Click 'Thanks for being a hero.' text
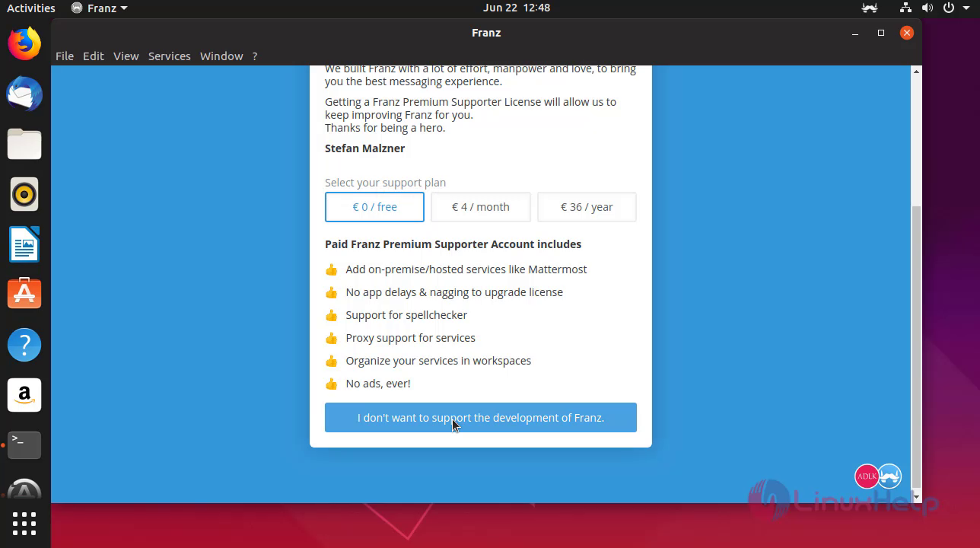Screen dimensions: 980x548 [385, 128]
